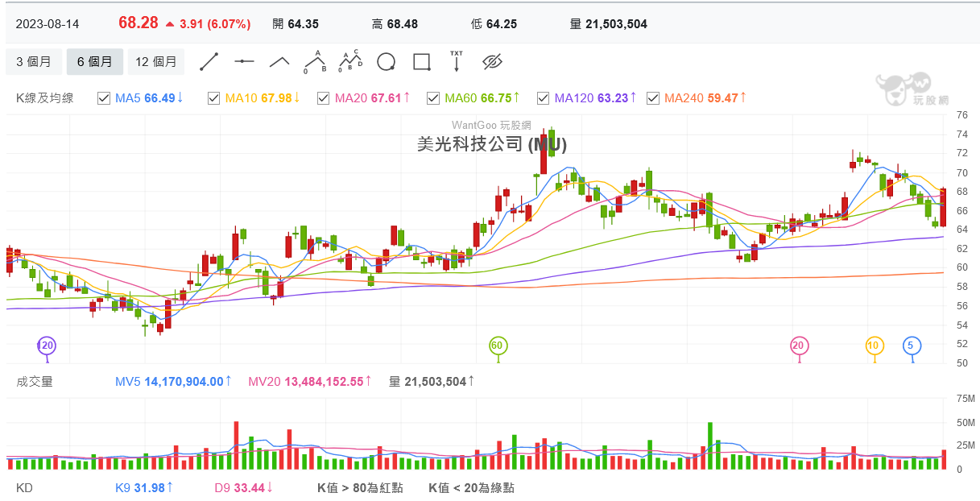Viewport: 980px width, 501px height.
Task: Uncheck the MA240 moving average checkbox
Action: pos(652,98)
